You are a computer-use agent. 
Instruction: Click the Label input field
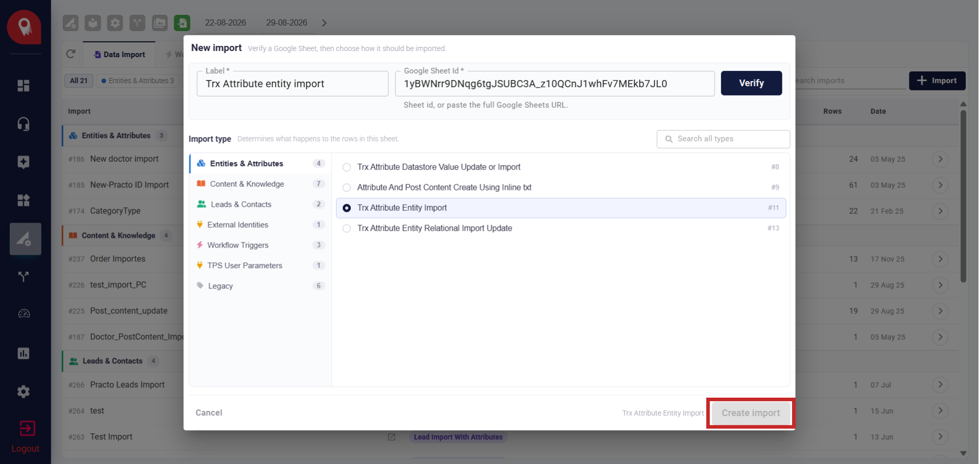[293, 84]
